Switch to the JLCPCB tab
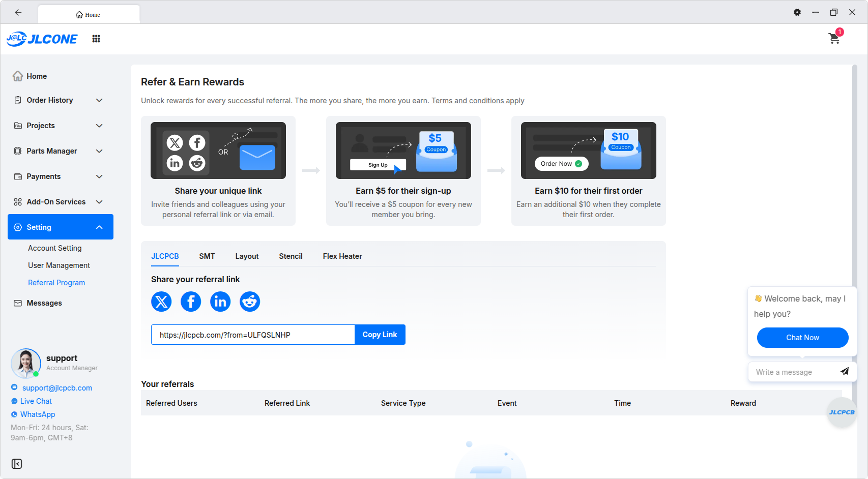This screenshot has width=868, height=479. coord(165,256)
